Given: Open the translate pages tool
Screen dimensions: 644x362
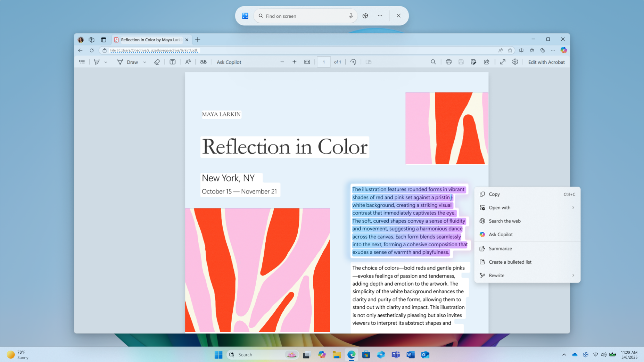Looking at the screenshot, I should click(x=203, y=62).
